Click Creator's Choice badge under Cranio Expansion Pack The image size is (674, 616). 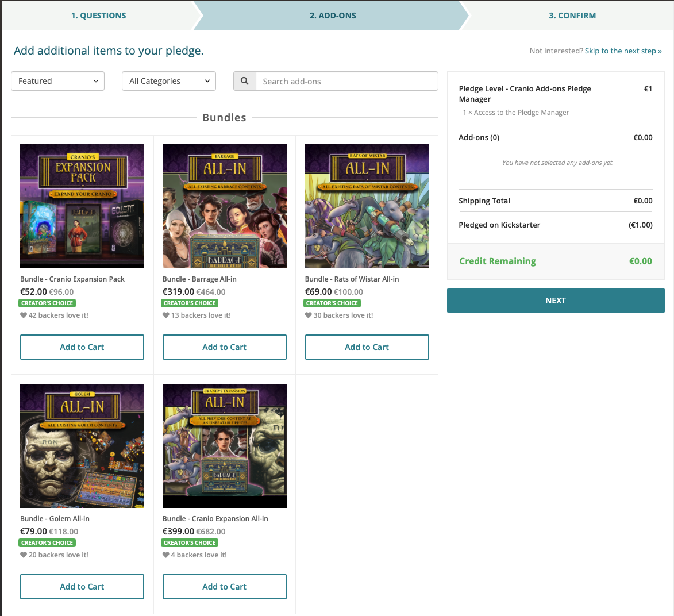(x=47, y=303)
